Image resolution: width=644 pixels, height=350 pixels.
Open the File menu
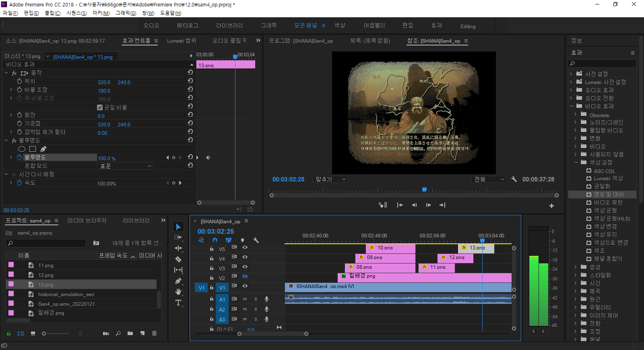10,13
